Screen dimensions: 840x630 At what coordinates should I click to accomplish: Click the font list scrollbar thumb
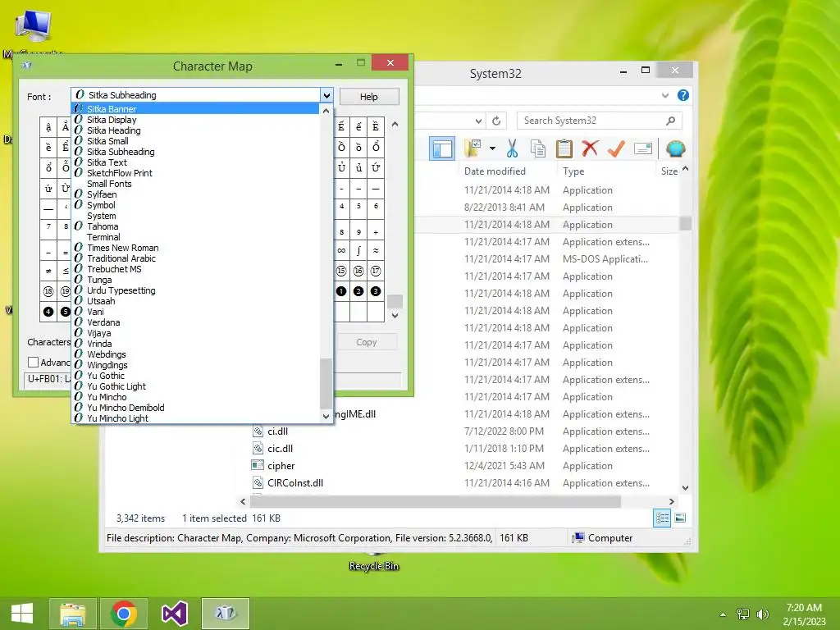tap(326, 384)
